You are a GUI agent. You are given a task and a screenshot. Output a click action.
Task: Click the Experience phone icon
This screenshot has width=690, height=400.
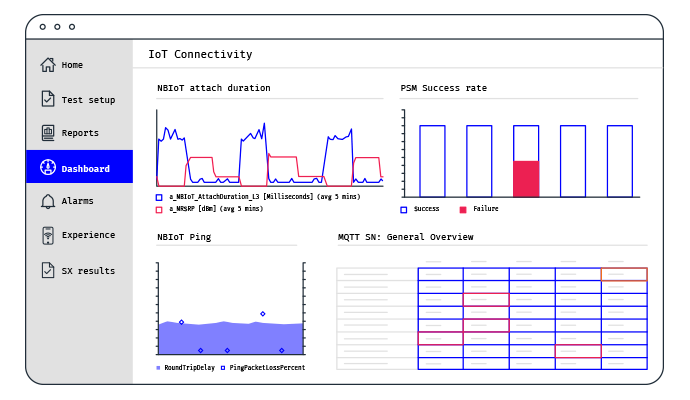click(x=48, y=235)
